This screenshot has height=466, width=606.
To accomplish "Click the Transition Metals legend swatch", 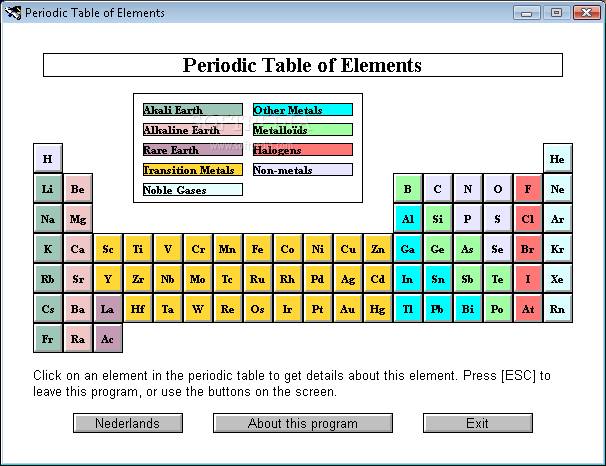I will [x=192, y=170].
